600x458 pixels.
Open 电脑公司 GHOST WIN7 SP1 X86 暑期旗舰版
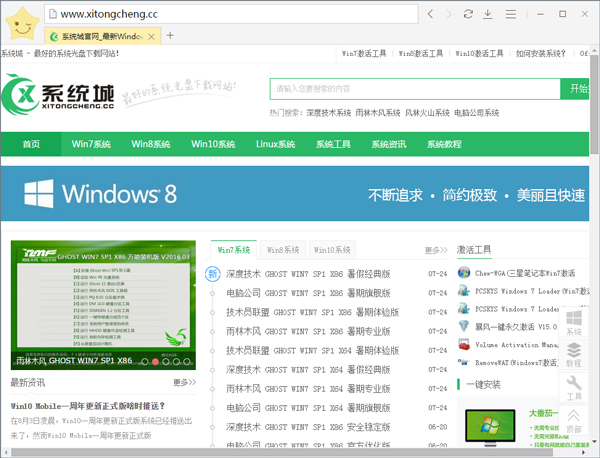coord(308,293)
